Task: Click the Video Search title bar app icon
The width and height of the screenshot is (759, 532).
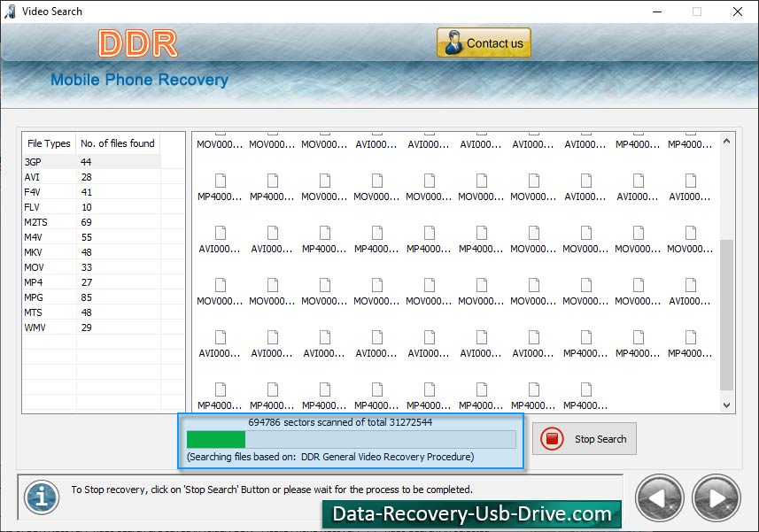Action: click(x=10, y=12)
